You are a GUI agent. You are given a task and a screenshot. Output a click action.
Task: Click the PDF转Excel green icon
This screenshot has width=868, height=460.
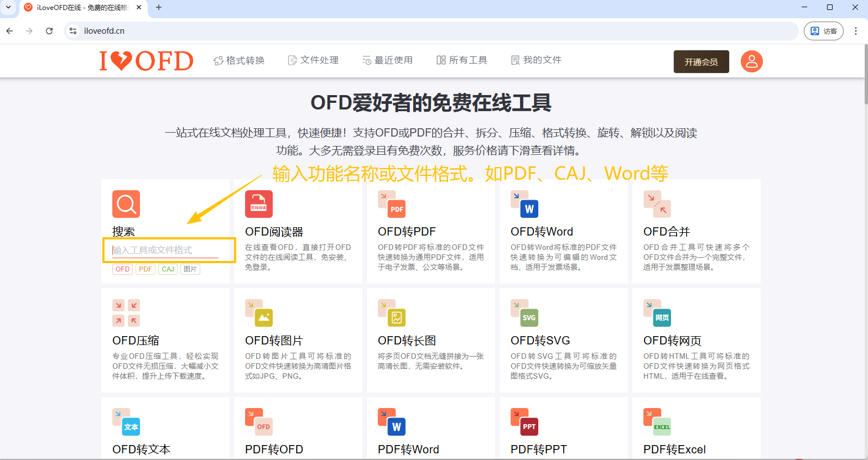[657, 422]
